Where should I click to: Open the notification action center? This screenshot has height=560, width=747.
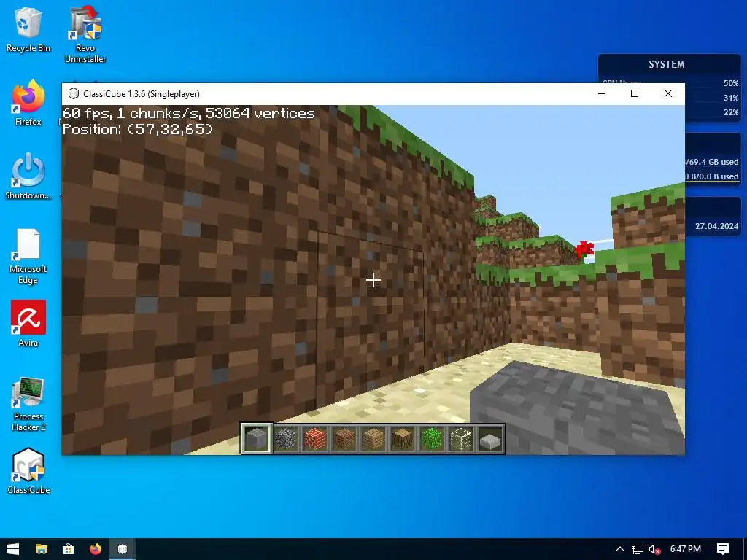click(723, 549)
